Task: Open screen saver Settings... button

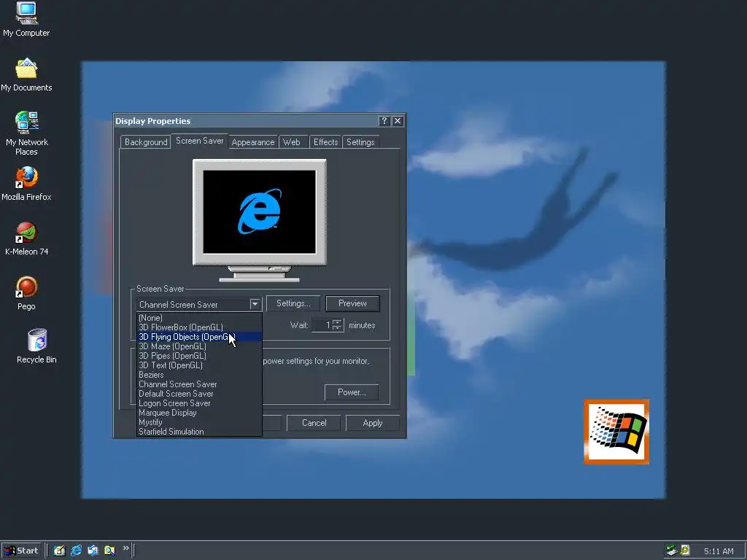Action: point(293,303)
